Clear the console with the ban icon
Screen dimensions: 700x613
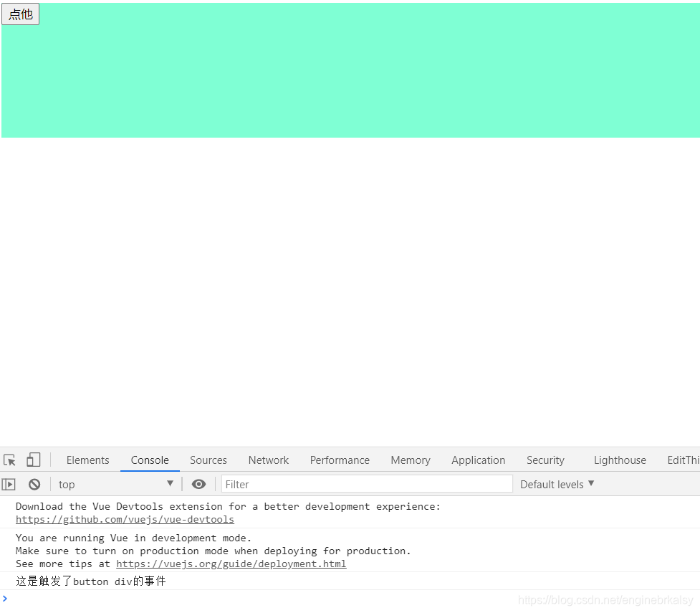pyautogui.click(x=34, y=485)
